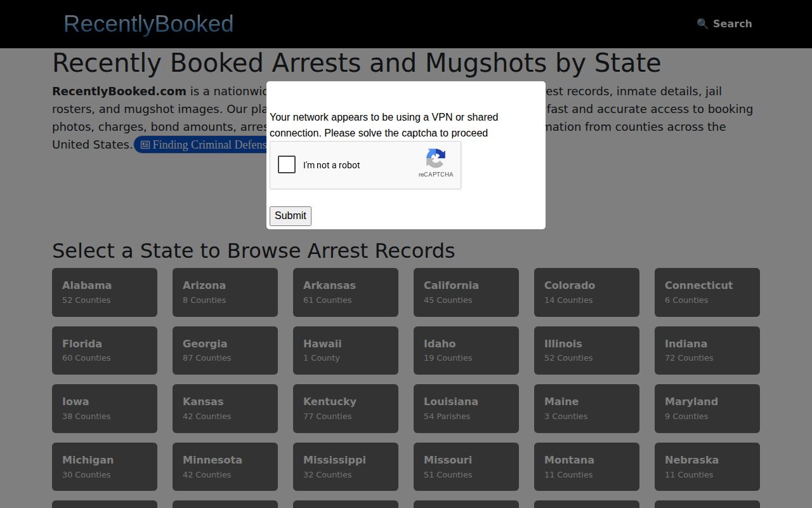Open the RecentlyBooked home link
The width and height of the screenshot is (812, 508).
(148, 23)
